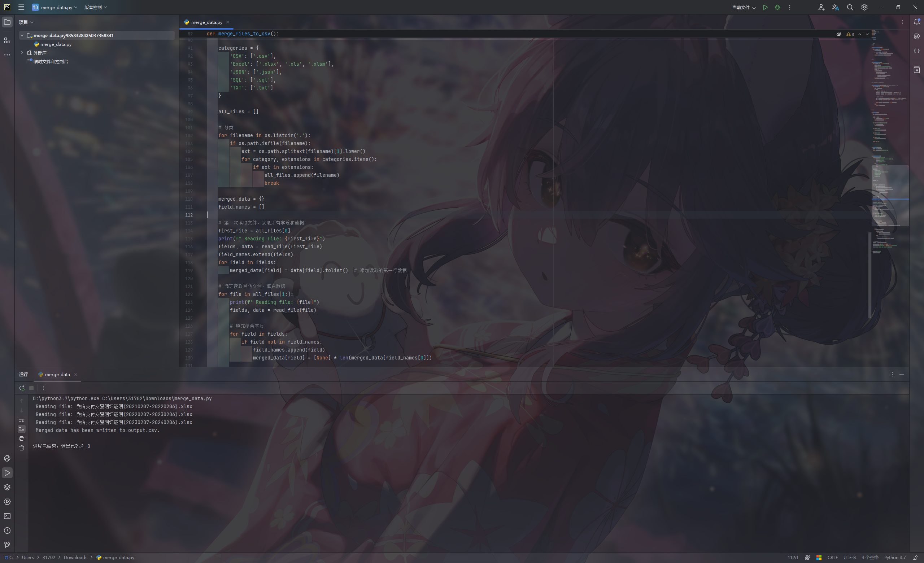Click the down arrow in the Run console
Viewport: 924px width, 563px height.
point(22,410)
